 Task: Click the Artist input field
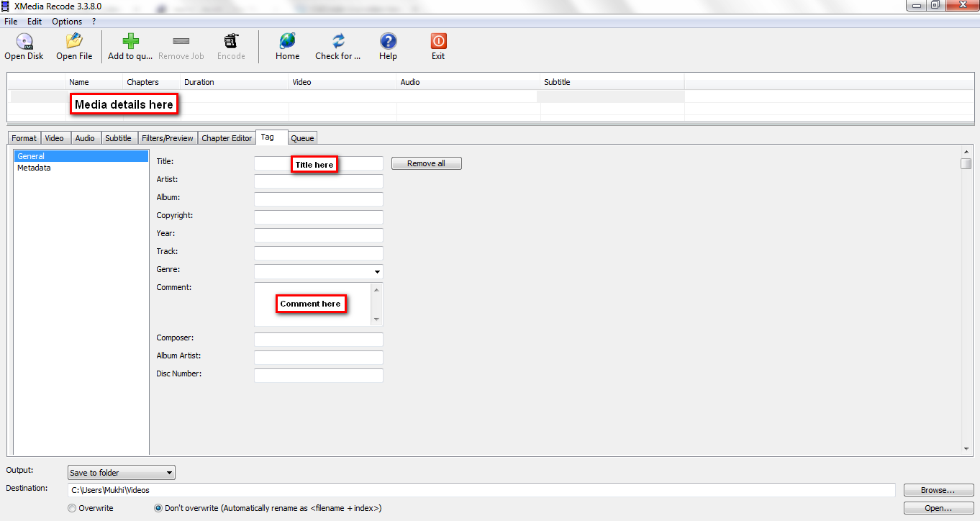tap(318, 181)
